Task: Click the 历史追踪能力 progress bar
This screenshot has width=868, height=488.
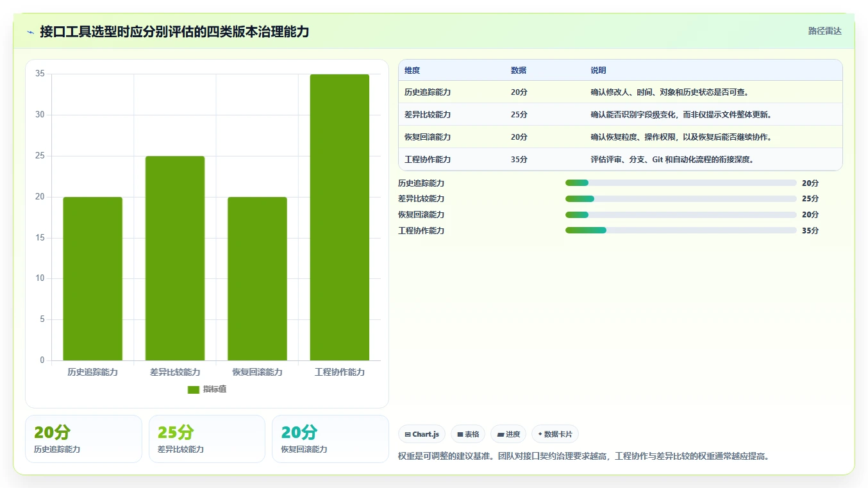Action: (x=681, y=183)
